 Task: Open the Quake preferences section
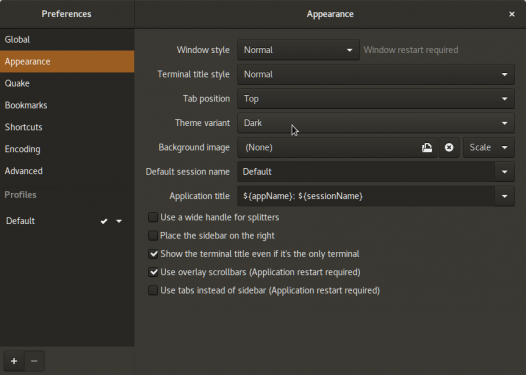click(x=67, y=83)
